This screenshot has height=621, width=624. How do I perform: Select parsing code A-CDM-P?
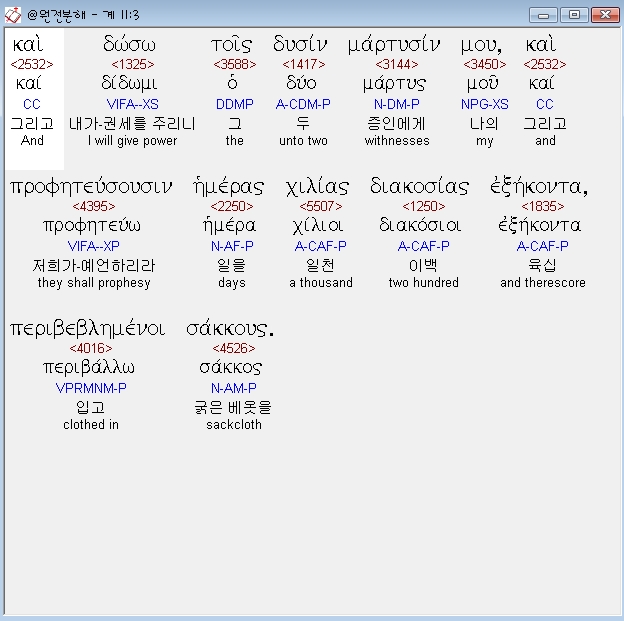(303, 104)
